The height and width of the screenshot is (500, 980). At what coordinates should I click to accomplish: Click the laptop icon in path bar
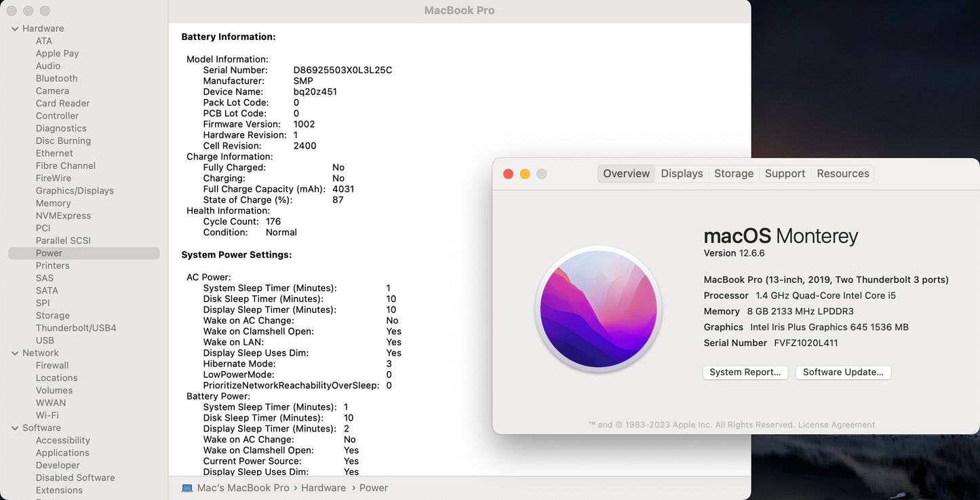pos(187,488)
